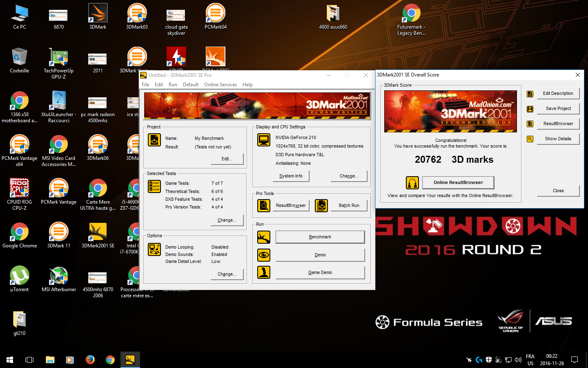The width and height of the screenshot is (588, 368).
Task: Open File Explorer from the taskbar
Action: tap(50, 360)
